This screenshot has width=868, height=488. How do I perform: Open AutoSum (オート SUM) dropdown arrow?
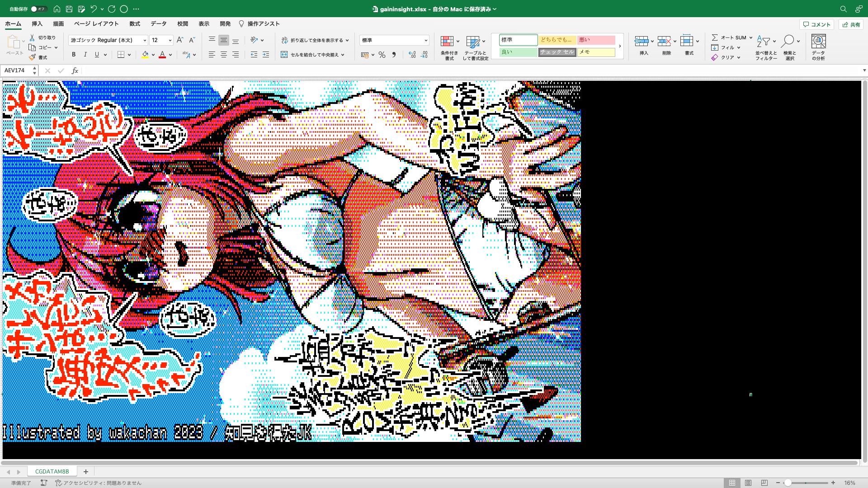751,38
